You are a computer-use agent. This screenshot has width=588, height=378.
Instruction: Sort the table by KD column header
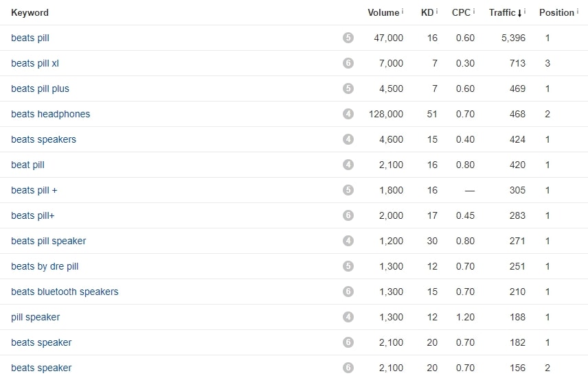(427, 13)
